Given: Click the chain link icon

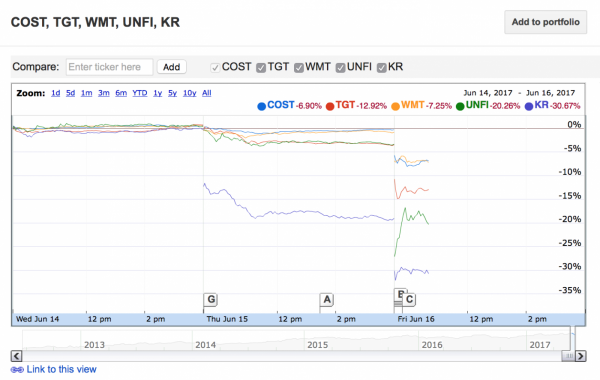Looking at the screenshot, I should pyautogui.click(x=17, y=370).
